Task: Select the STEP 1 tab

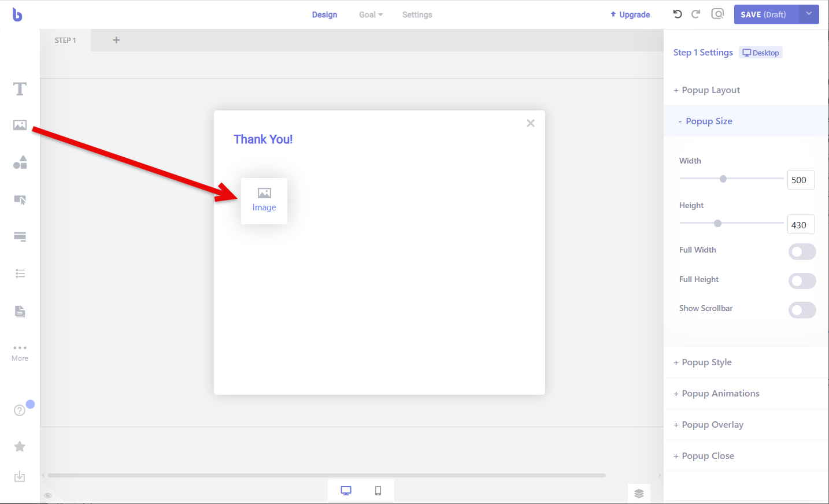Action: tap(65, 40)
